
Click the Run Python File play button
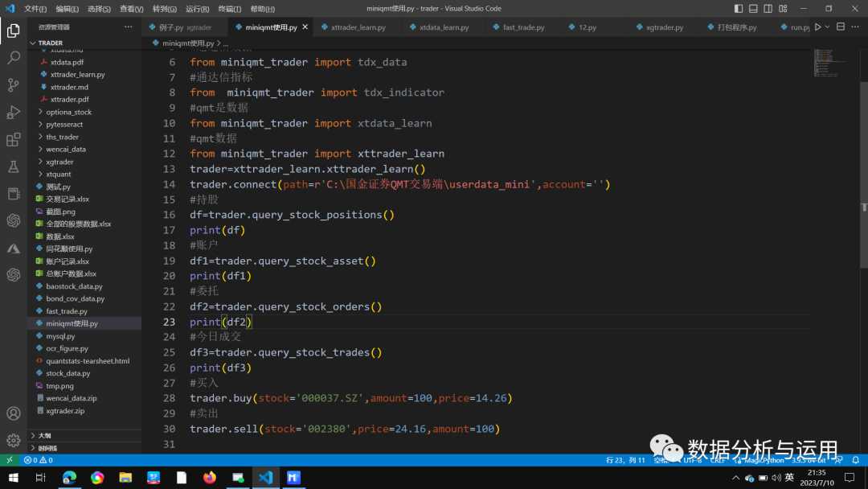[x=817, y=27]
